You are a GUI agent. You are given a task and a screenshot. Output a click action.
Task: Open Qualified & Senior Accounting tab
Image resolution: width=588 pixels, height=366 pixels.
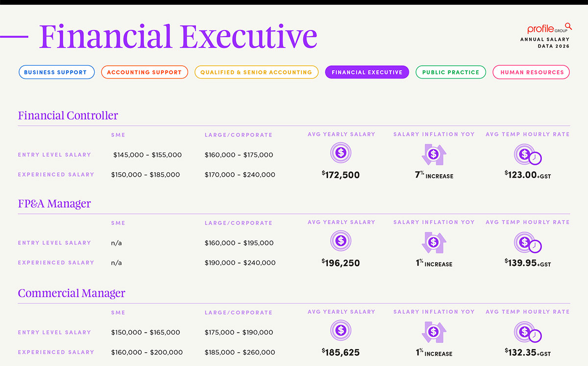[256, 72]
